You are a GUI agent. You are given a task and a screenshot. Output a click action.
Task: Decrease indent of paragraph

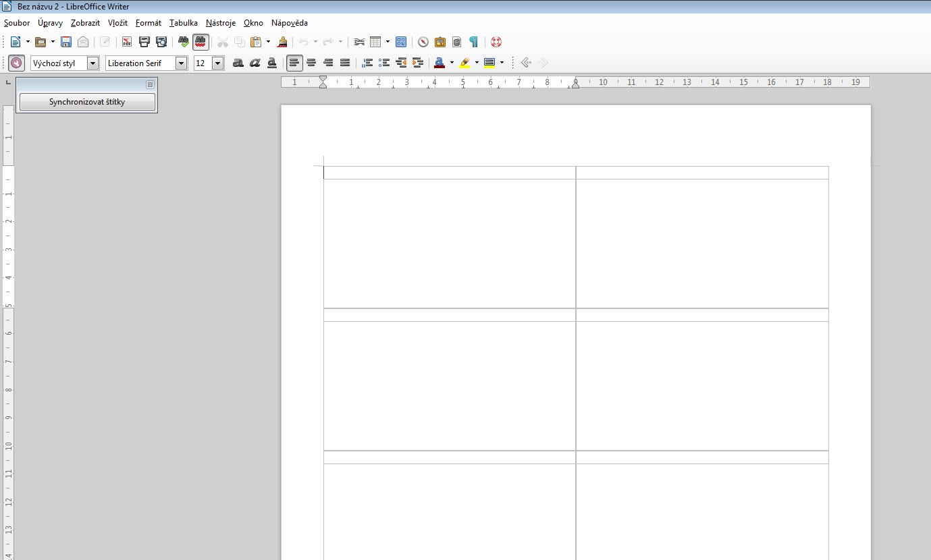pyautogui.click(x=401, y=63)
